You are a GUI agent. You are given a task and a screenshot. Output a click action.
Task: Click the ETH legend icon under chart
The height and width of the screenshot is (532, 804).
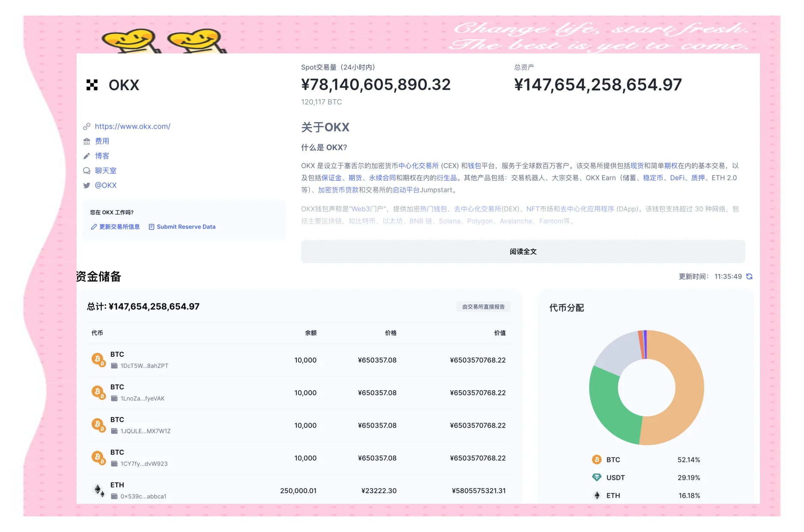tap(597, 495)
